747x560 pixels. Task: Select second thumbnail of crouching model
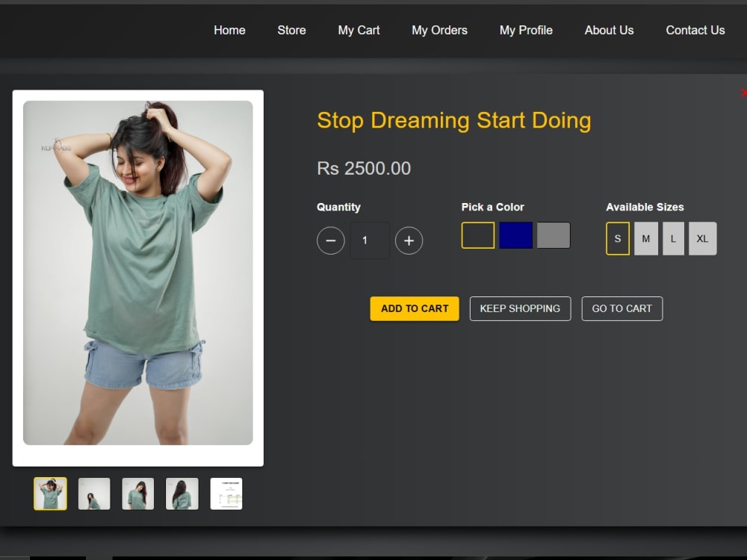tap(94, 494)
